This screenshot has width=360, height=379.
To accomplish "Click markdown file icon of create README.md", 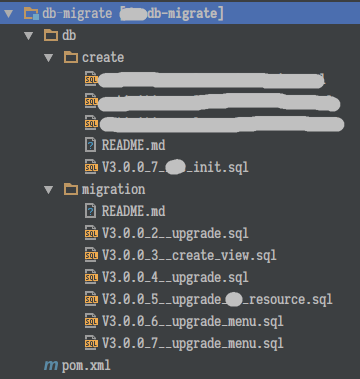I will click(91, 145).
